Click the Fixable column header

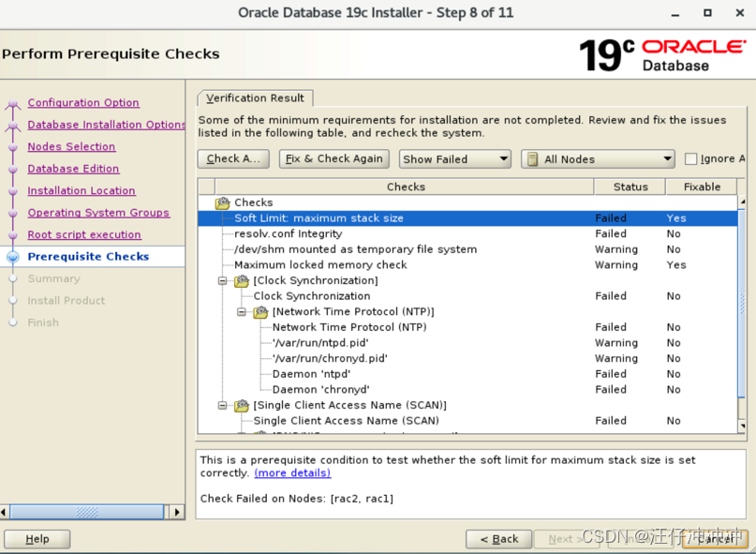[x=702, y=187]
